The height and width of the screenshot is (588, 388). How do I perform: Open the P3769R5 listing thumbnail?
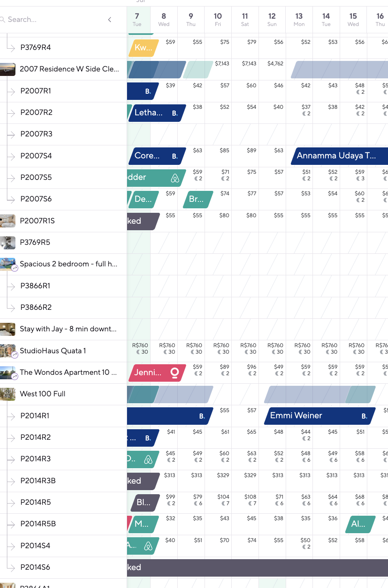(x=8, y=243)
